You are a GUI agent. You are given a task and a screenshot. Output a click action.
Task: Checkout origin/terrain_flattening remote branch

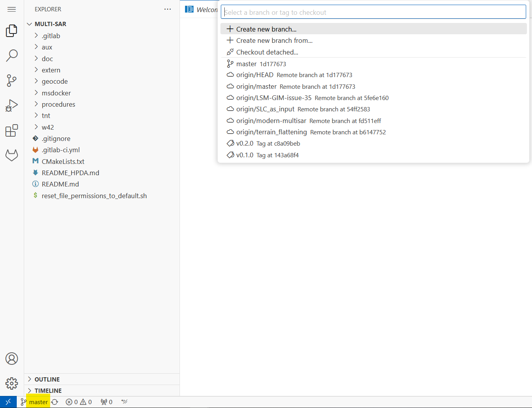(373, 132)
